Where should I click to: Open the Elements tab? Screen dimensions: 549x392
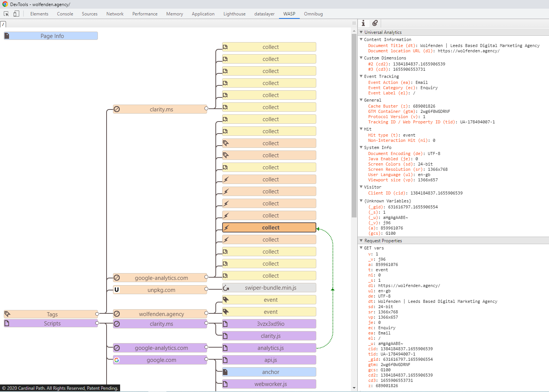pos(39,14)
